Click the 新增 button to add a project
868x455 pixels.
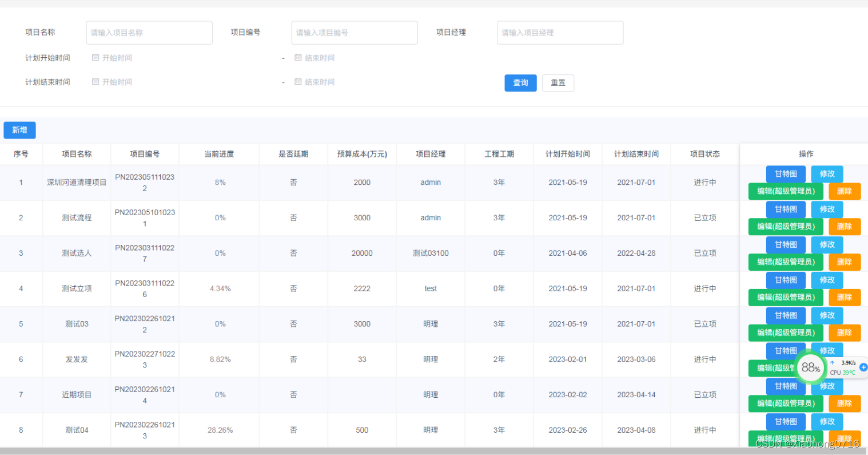[19, 130]
